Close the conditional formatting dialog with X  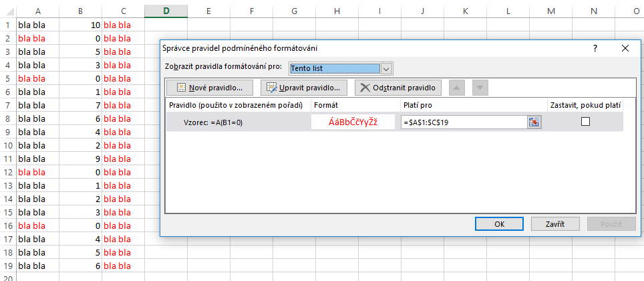tap(625, 48)
